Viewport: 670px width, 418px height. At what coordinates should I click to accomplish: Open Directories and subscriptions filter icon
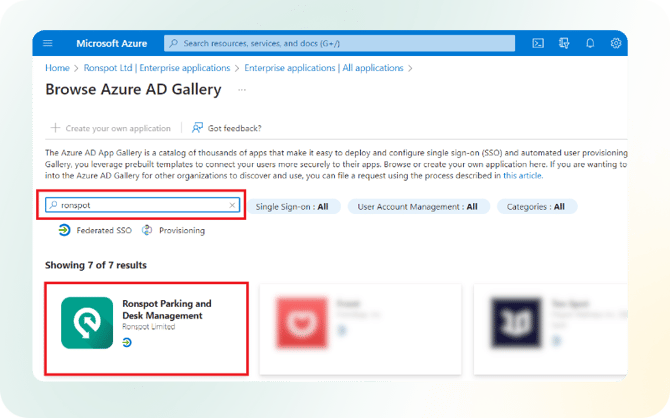point(564,43)
